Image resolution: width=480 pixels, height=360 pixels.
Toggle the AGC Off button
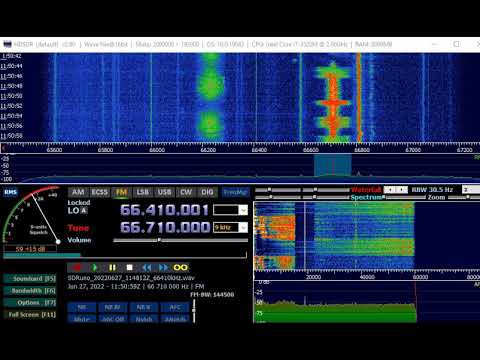[x=113, y=319]
